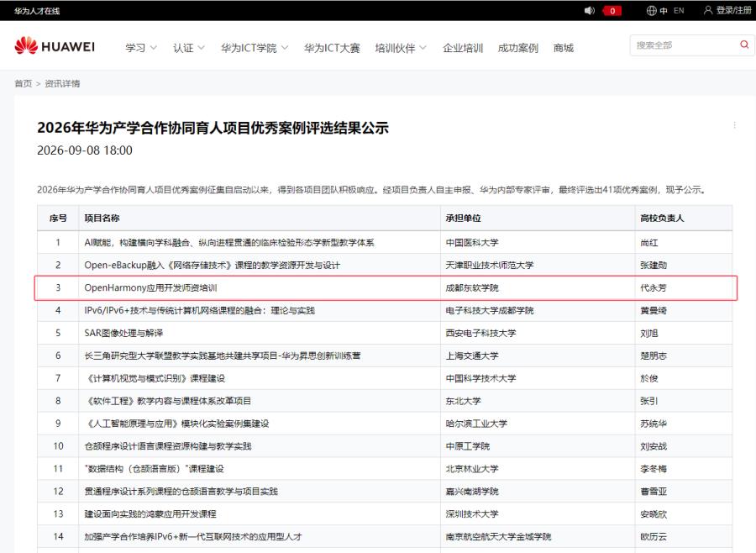Click 代永芳 in row 3
This screenshot has height=553, width=756.
click(654, 287)
